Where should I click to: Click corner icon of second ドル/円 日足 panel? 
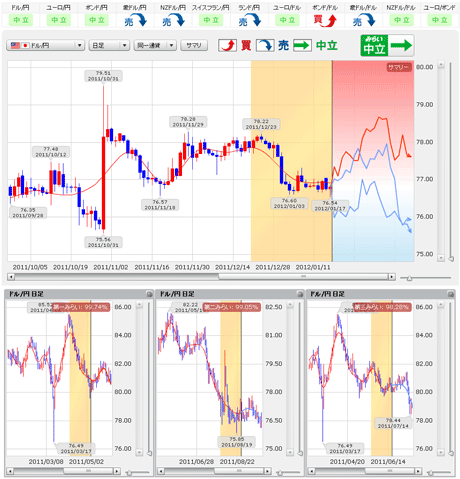[x=300, y=294]
